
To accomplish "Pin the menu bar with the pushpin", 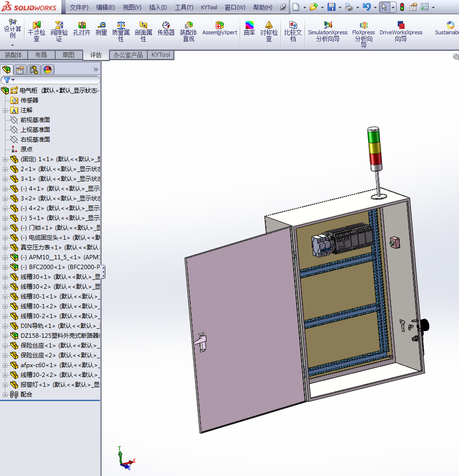I will coord(283,7).
